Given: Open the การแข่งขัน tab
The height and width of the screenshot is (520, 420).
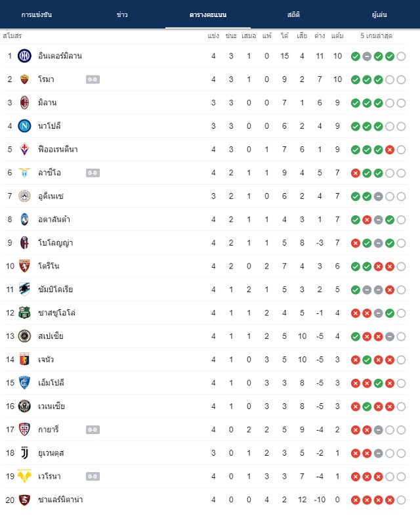Looking at the screenshot, I should click(37, 14).
